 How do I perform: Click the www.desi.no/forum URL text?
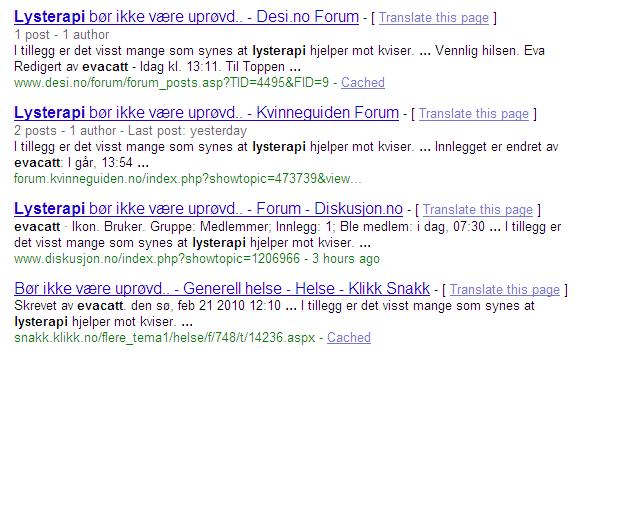point(171,82)
